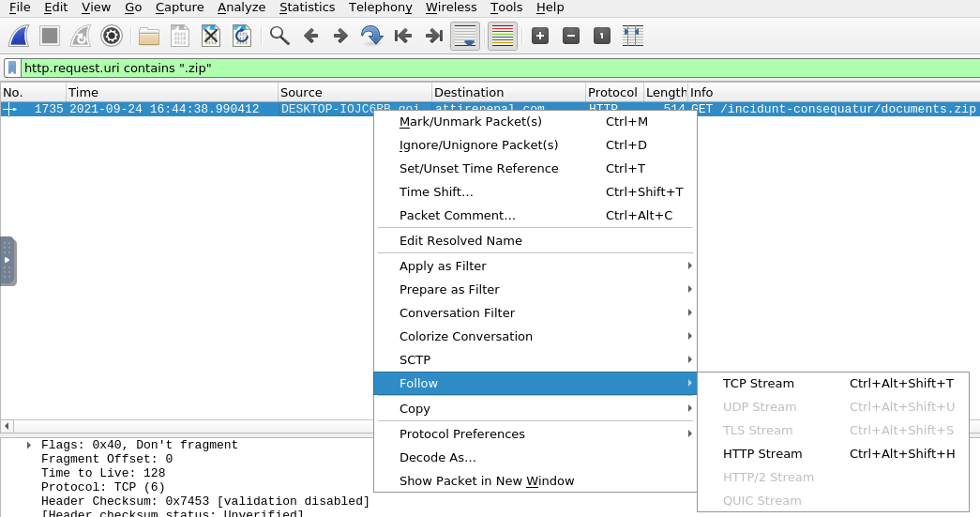Jump to the last packet

[434, 36]
